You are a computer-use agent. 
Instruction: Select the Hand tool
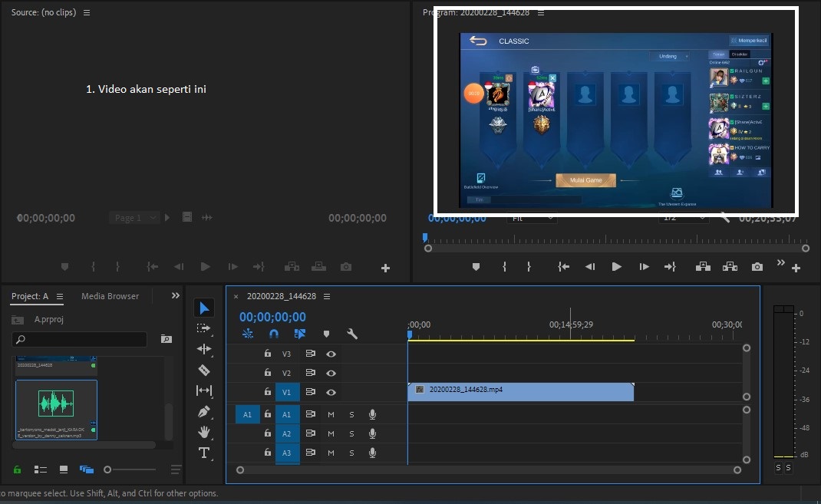coord(203,432)
